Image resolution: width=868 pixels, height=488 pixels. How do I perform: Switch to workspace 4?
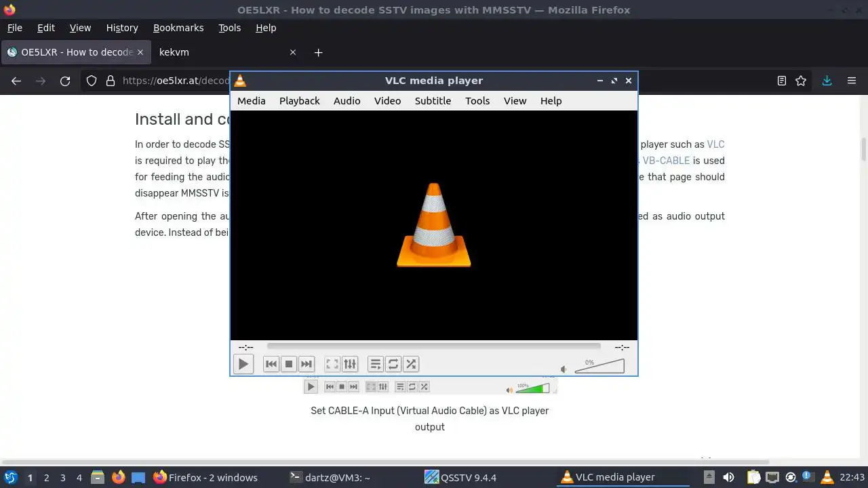tap(79, 478)
